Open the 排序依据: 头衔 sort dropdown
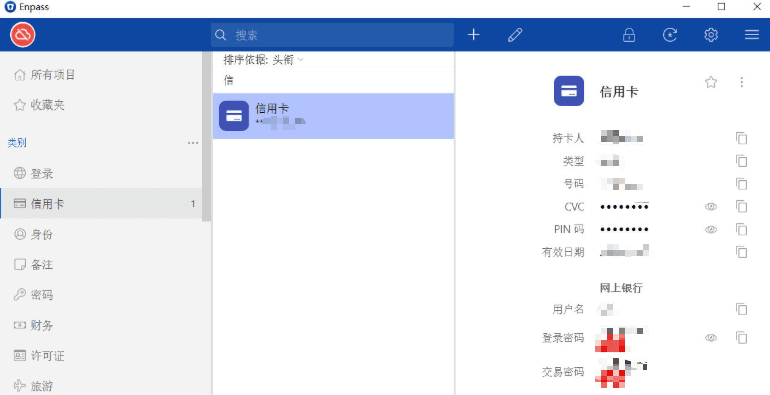 pos(263,60)
